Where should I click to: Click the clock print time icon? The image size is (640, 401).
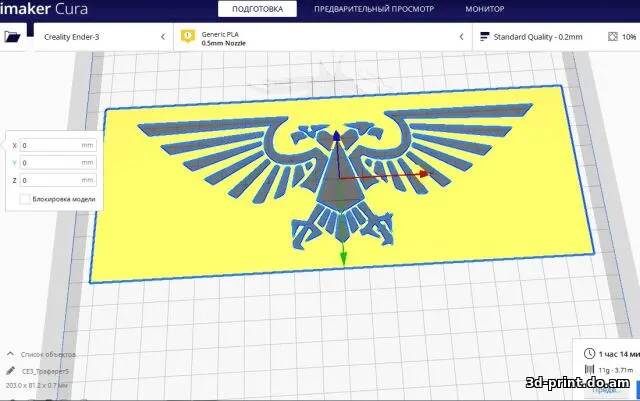point(589,354)
